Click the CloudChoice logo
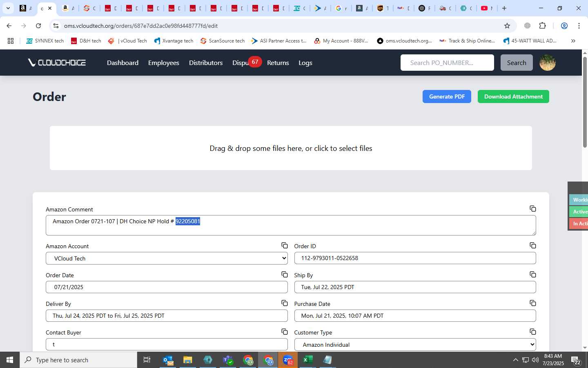588x368 pixels. pyautogui.click(x=57, y=63)
